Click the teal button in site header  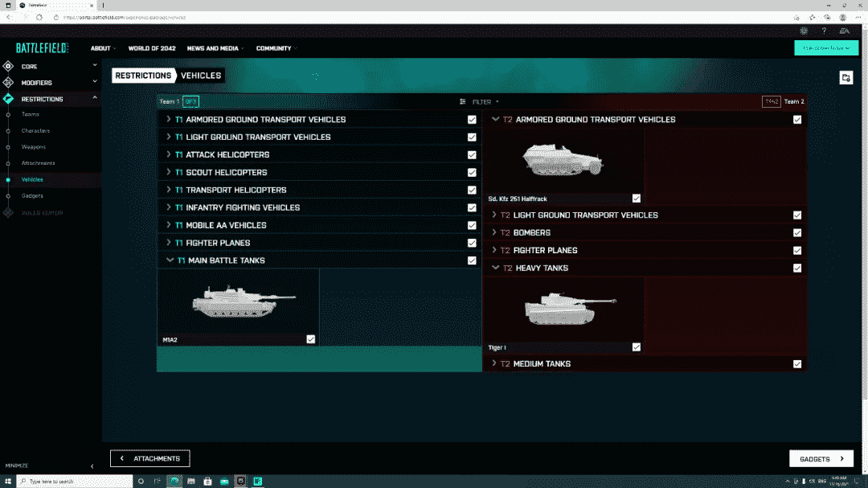pyautogui.click(x=826, y=48)
